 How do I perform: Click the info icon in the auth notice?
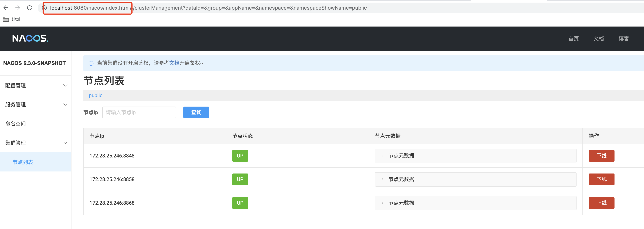[91, 63]
